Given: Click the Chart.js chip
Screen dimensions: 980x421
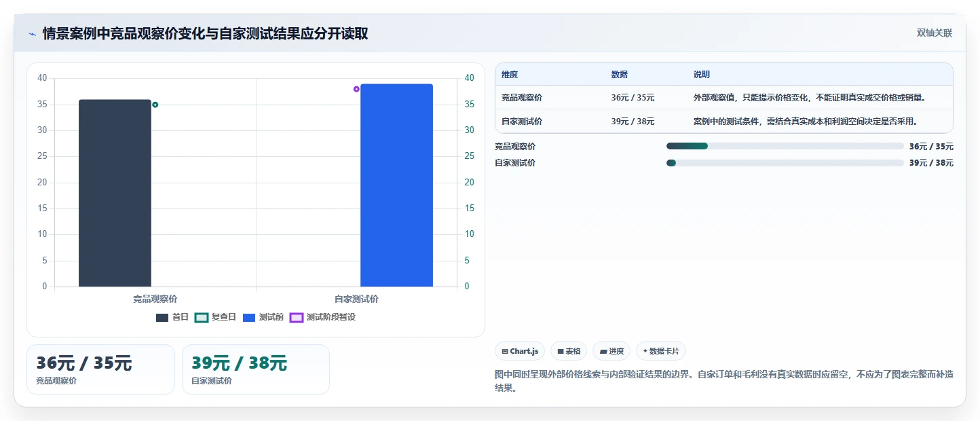Looking at the screenshot, I should coord(520,351).
